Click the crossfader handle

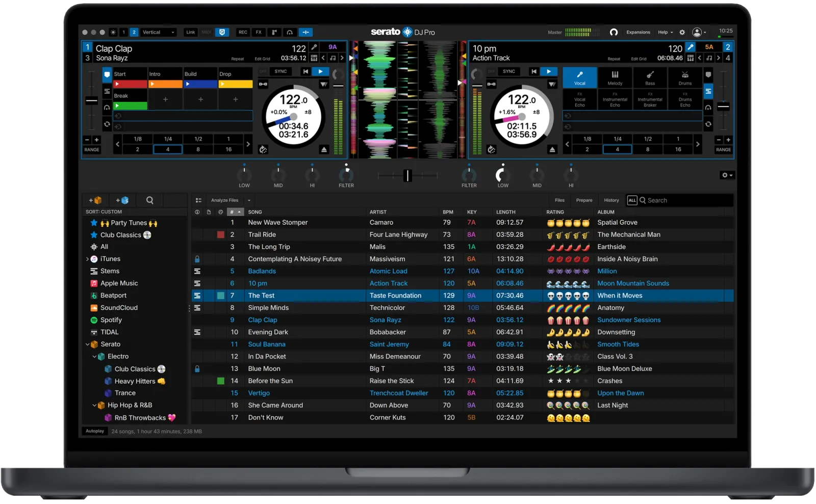[407, 176]
